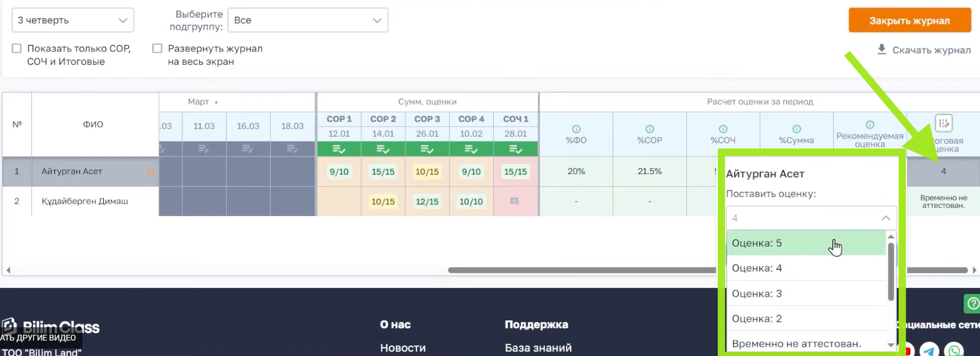Viewport: 980px width, 356px height.
Task: Open the COP 2 checklist icon
Action: [383, 150]
